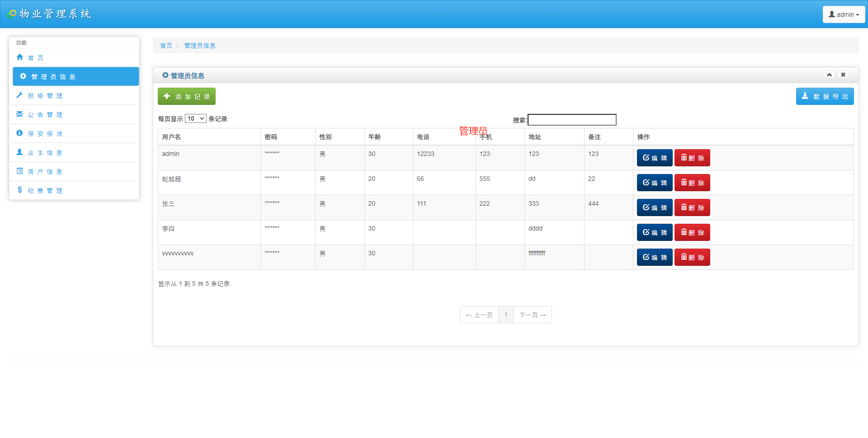
Task: Edit the 张三 row
Action: pyautogui.click(x=655, y=207)
